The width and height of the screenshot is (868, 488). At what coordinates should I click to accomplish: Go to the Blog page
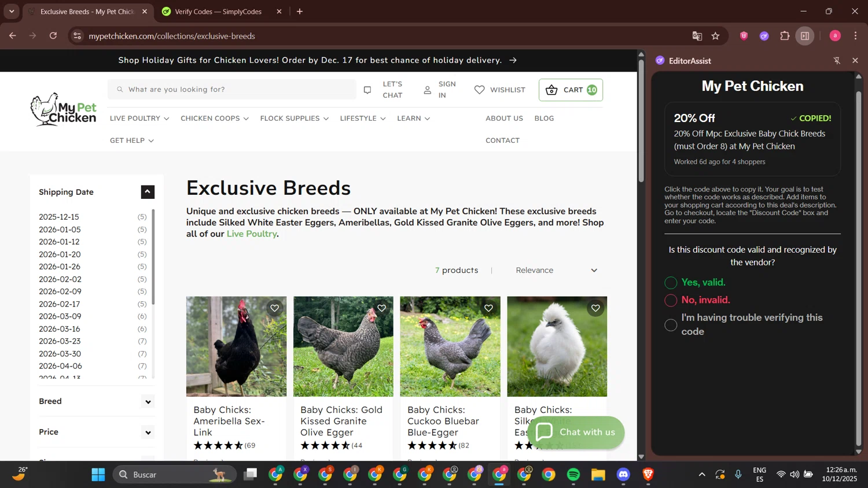coord(544,119)
